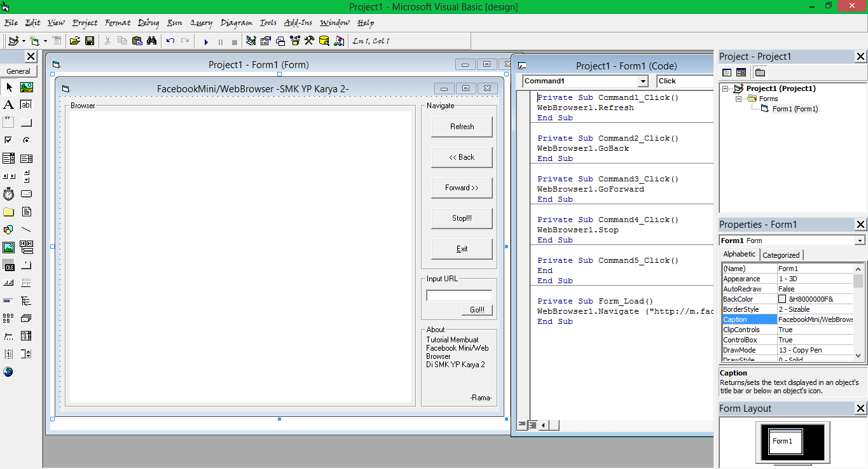
Task: Open the Object Browser from the toolbar
Action: point(294,40)
